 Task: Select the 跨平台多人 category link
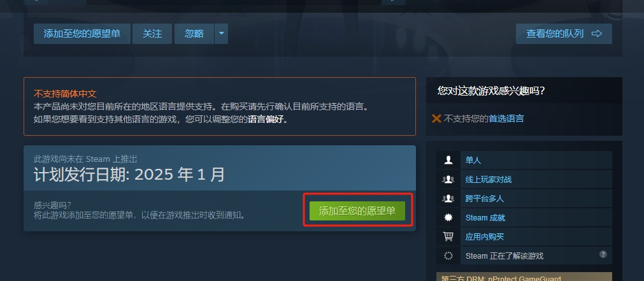(x=485, y=198)
